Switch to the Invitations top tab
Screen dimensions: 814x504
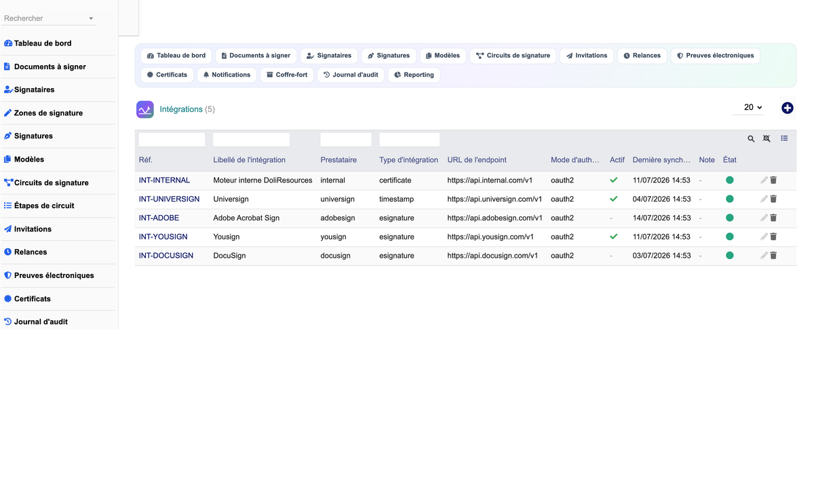(587, 56)
